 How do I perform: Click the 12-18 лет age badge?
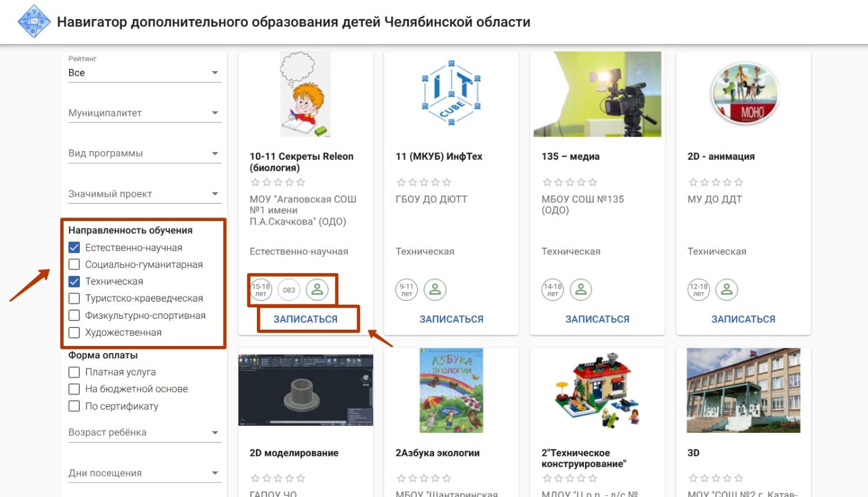pyautogui.click(x=698, y=290)
